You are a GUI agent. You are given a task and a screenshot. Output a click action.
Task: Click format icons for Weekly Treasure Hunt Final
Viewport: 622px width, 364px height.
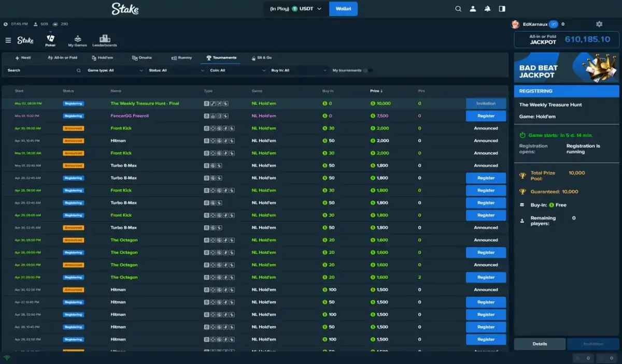[x=216, y=104]
